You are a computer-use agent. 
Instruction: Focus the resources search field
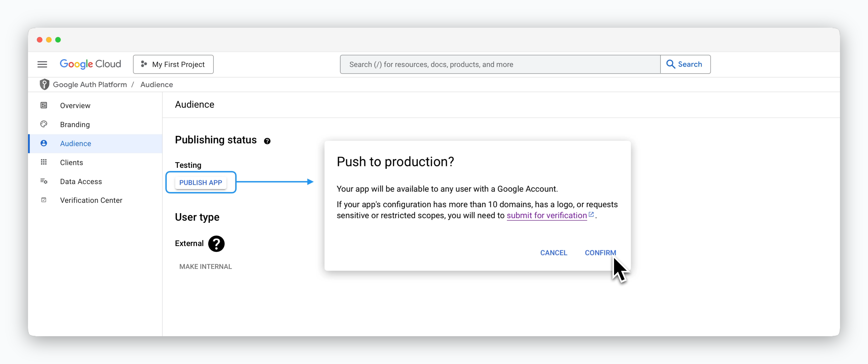[x=500, y=64]
